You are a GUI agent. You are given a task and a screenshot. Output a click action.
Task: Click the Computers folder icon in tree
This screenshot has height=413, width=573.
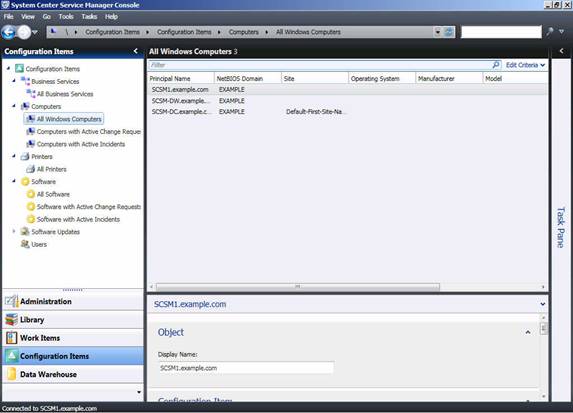pos(25,106)
